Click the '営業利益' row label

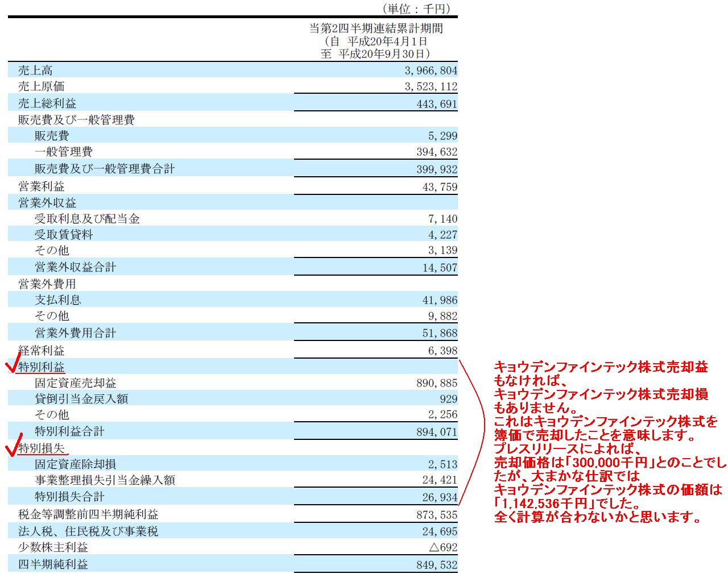coord(41,186)
